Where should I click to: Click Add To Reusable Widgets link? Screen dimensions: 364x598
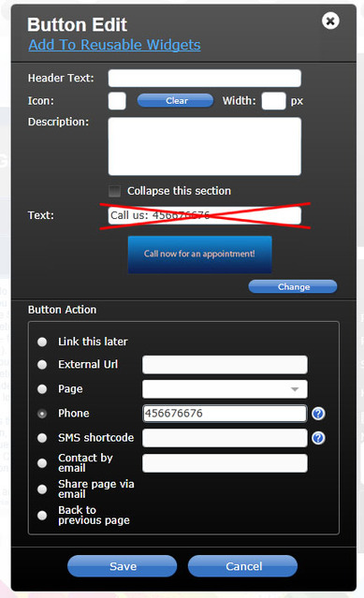(114, 45)
